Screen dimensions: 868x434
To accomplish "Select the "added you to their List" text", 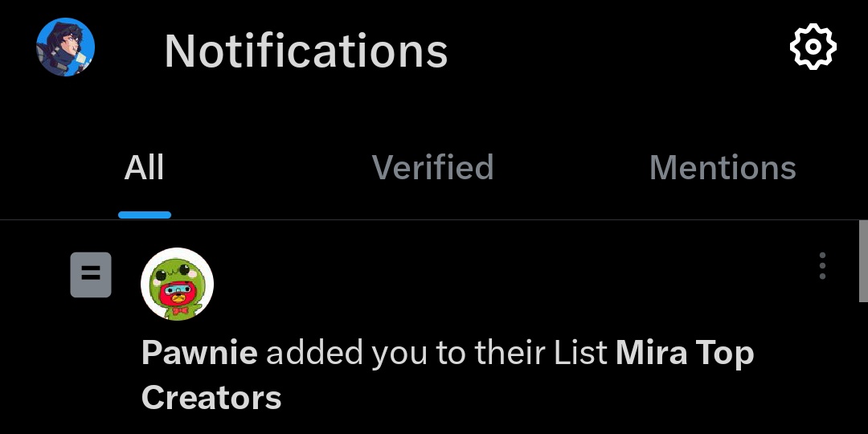I will [x=436, y=353].
